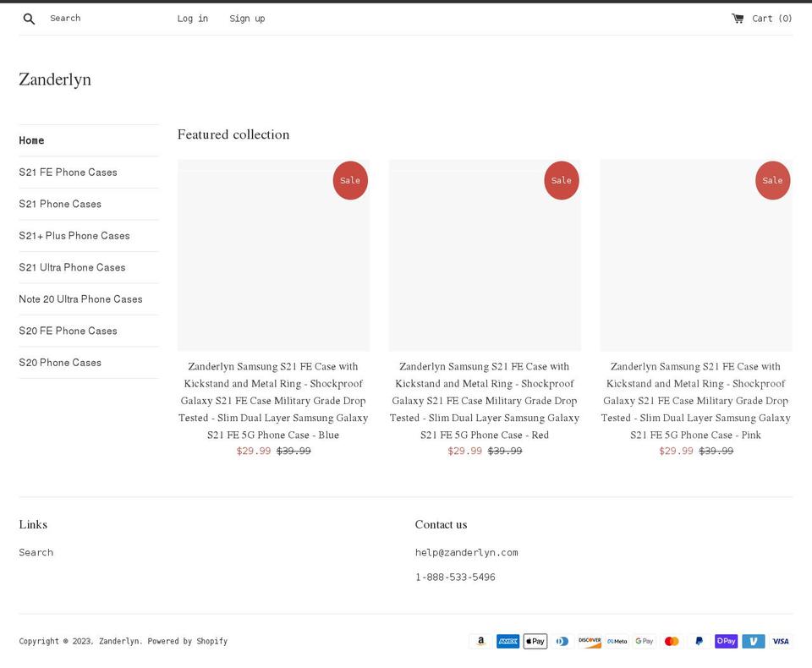This screenshot has width=812, height=668.
Task: Click the Sale badge on Blue case
Action: coord(350,180)
